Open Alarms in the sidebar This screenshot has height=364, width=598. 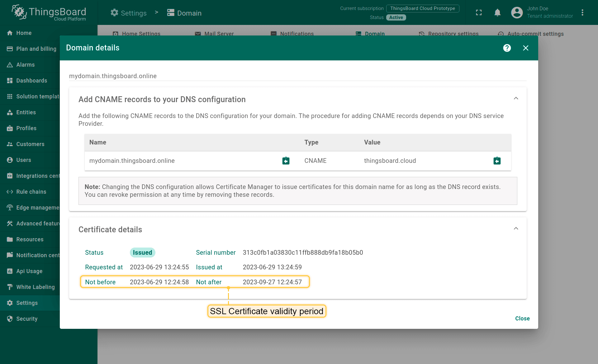[x=26, y=65]
